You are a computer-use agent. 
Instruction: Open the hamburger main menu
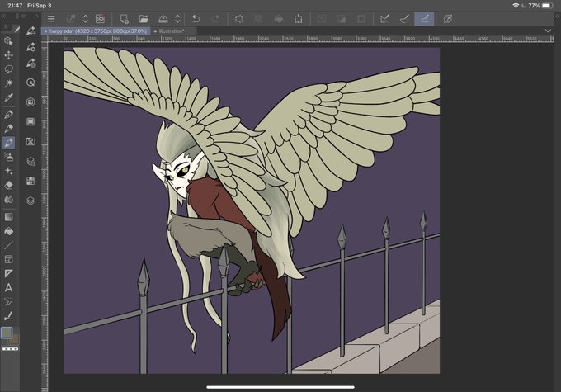(51, 19)
